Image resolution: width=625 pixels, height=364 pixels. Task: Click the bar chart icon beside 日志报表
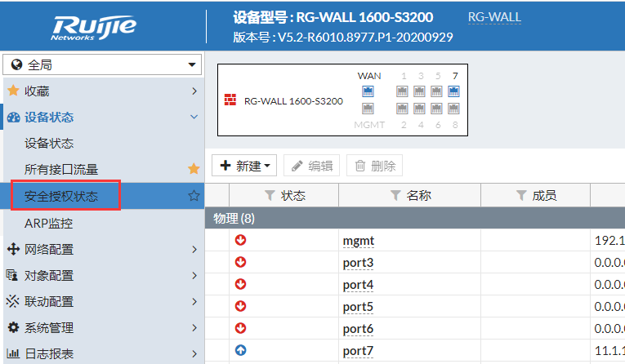point(13,353)
